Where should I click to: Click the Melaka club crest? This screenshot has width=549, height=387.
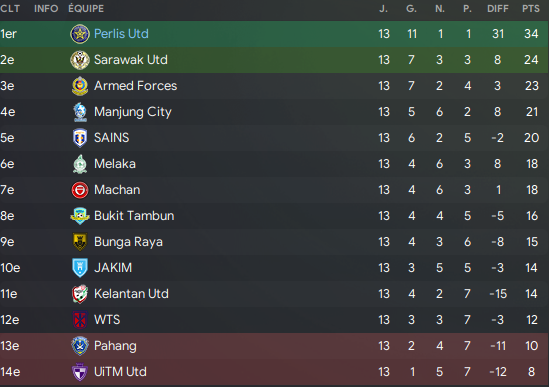point(80,164)
